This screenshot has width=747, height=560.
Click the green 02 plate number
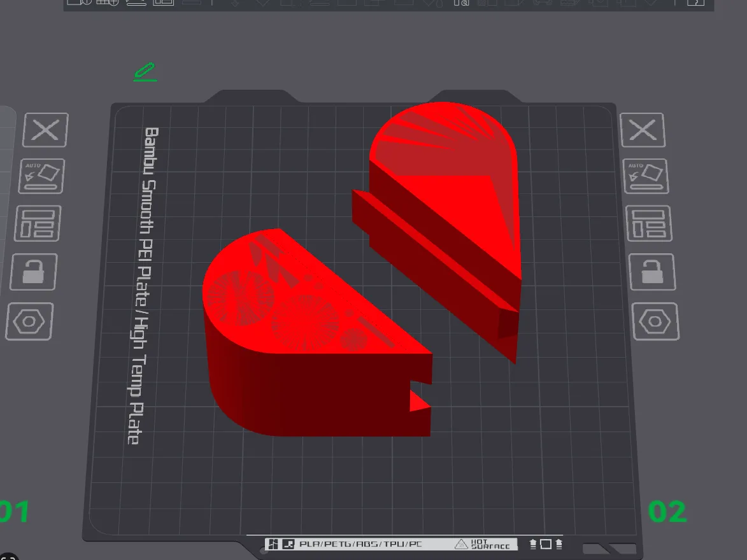click(x=667, y=512)
